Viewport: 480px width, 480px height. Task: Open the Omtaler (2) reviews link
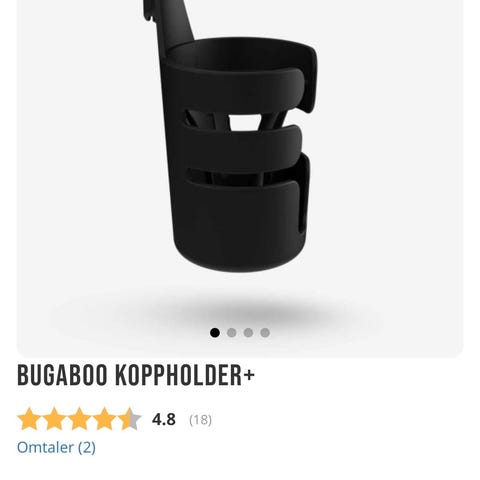pos(56,447)
